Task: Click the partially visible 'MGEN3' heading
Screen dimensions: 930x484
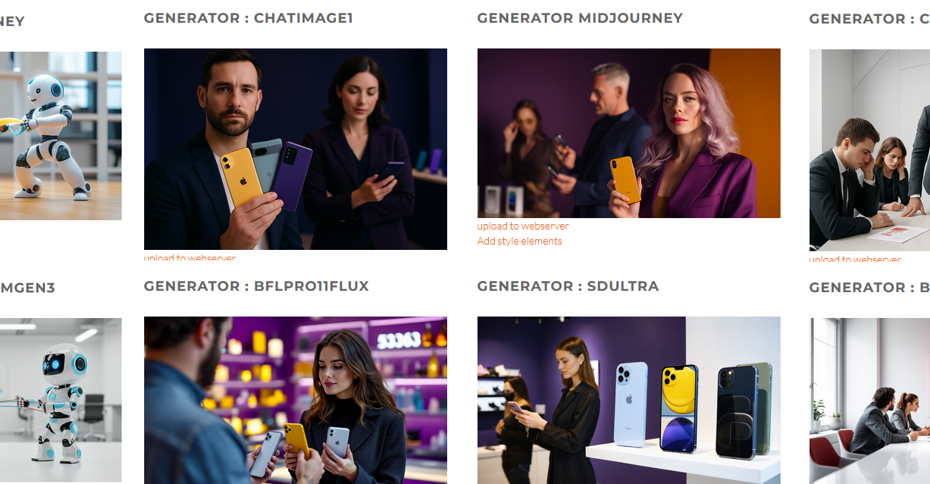Action: 27,288
